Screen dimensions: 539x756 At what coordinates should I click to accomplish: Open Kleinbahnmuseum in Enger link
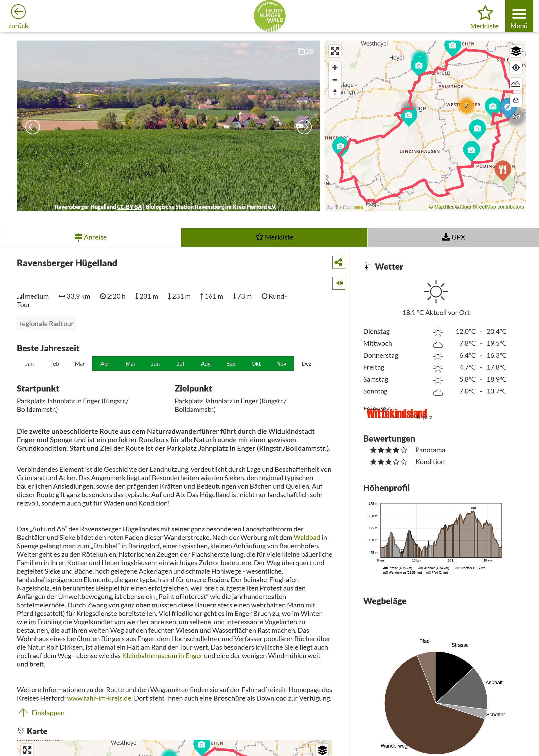coord(162,656)
